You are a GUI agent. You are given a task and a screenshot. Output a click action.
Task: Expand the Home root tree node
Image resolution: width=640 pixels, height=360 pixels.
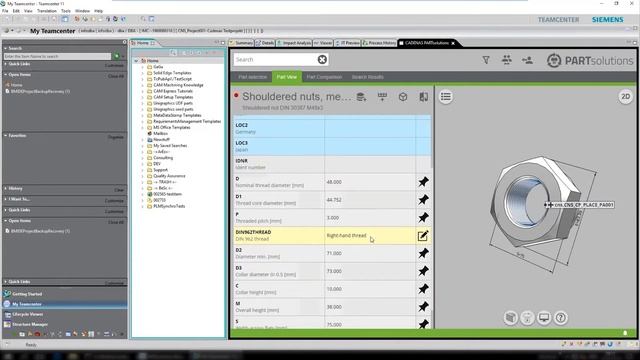coord(136,61)
